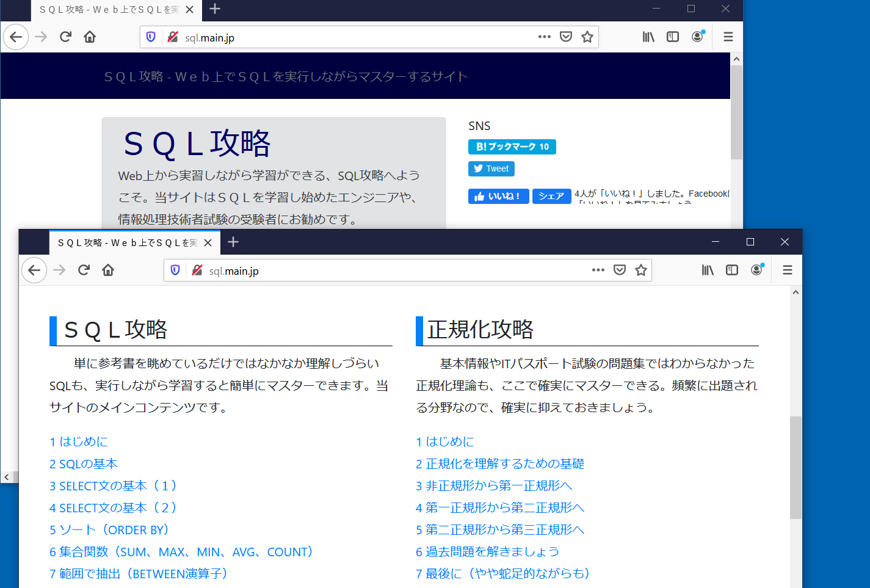Image resolution: width=870 pixels, height=588 pixels.
Task: Open page actions ellipsis in background window
Action: [545, 37]
